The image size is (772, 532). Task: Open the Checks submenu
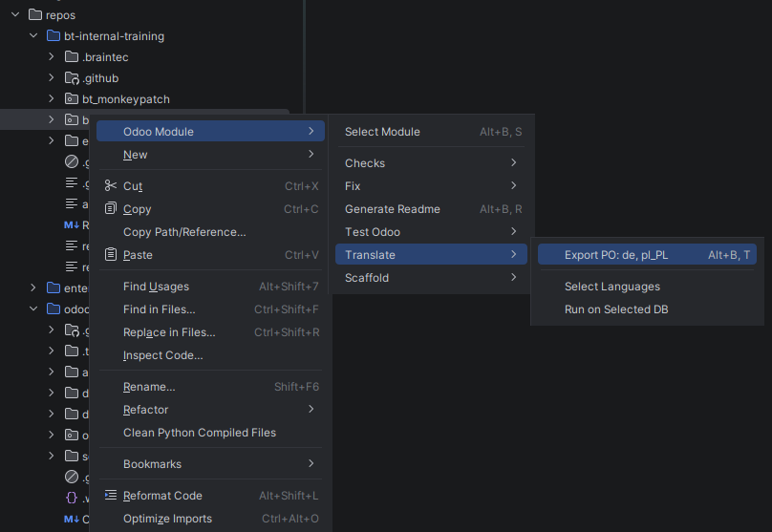(431, 163)
